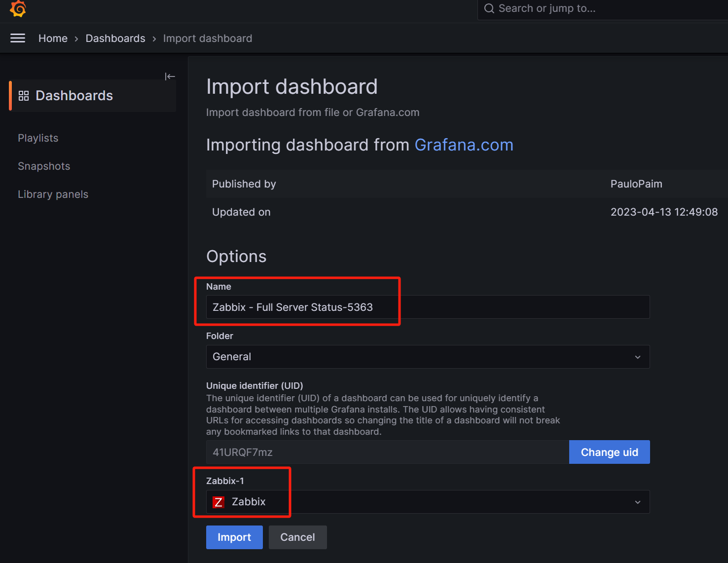Follow the Grafana.com link
Viewport: 728px width, 563px height.
464,145
